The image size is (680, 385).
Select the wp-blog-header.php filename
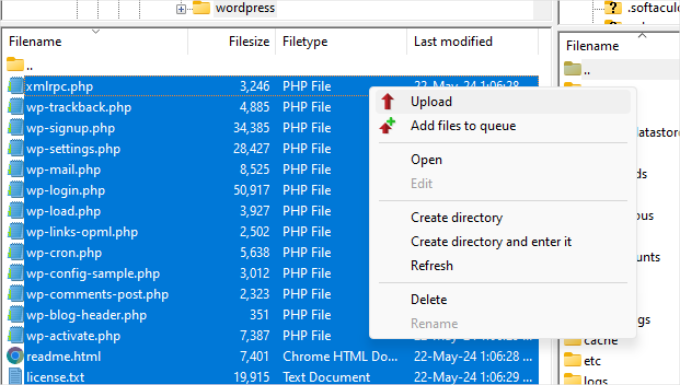[87, 315]
